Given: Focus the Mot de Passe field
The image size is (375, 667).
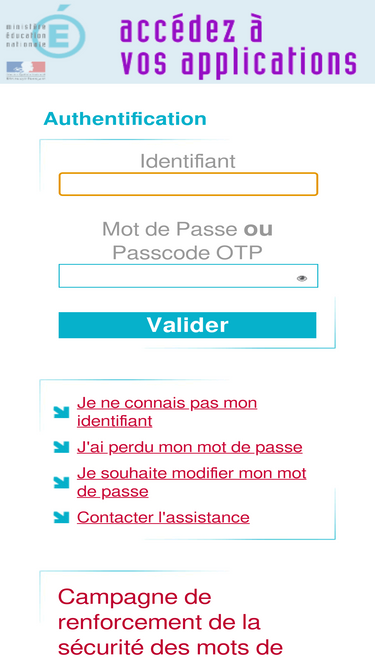Looking at the screenshot, I should 188,276.
